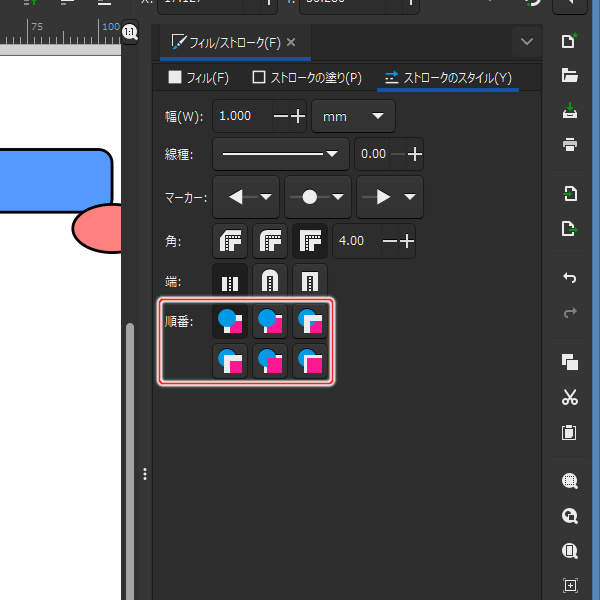Viewport: 600px width, 600px height.
Task: Open the line dash pattern dropdown
Action: pos(280,154)
